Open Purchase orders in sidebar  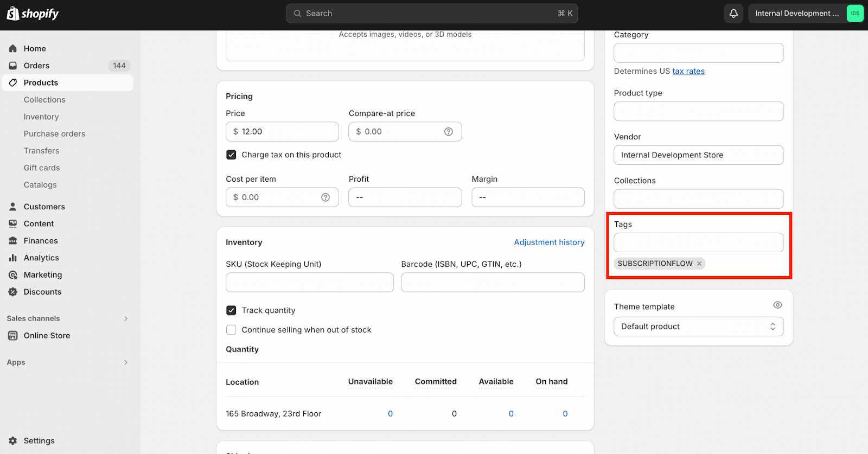(54, 134)
